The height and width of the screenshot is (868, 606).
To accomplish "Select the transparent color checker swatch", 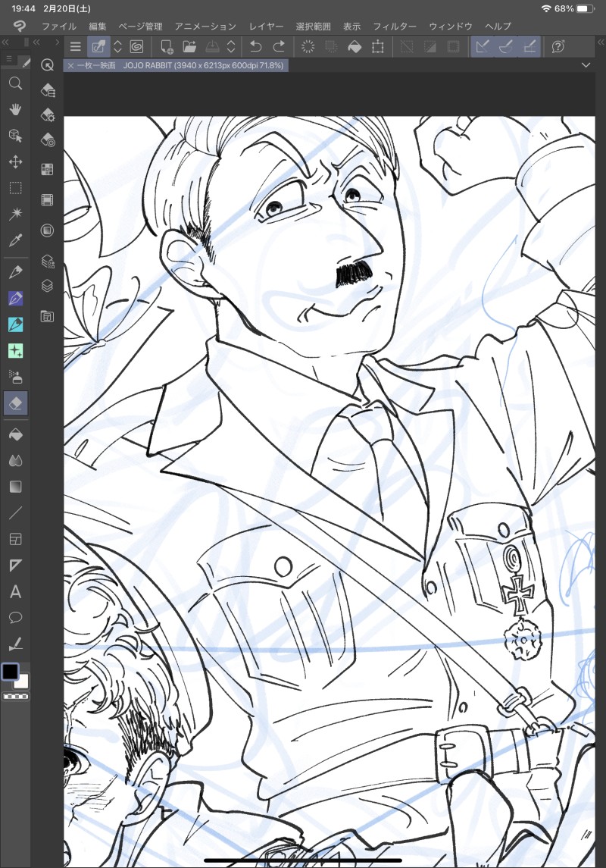I will point(15,697).
